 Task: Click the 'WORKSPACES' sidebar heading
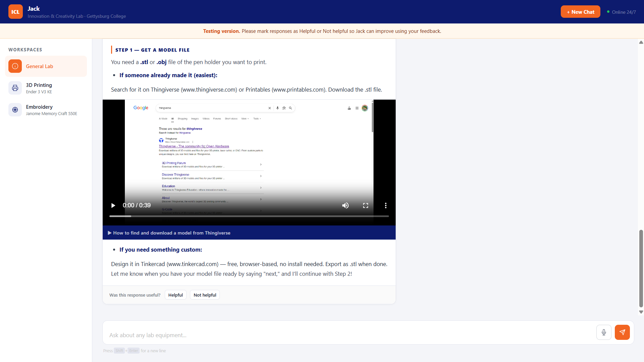[x=25, y=50]
